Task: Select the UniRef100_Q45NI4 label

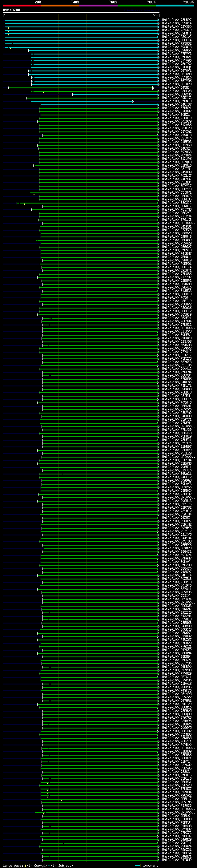Action: coord(176,88)
